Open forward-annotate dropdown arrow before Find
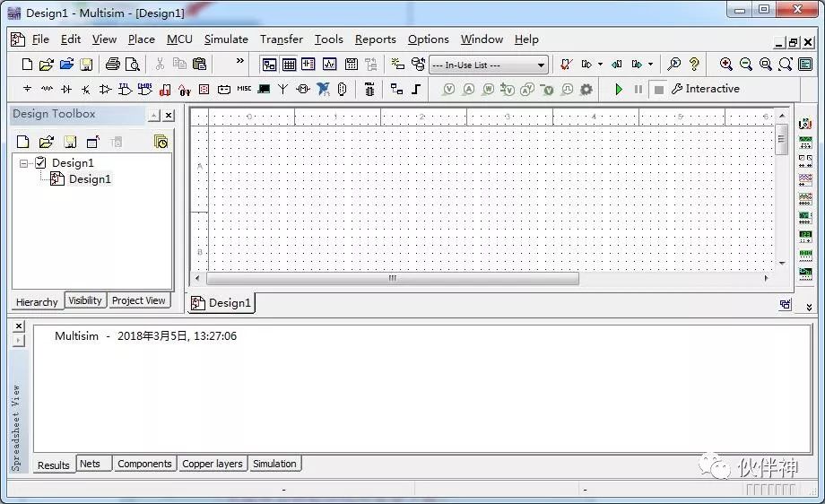825x504 pixels. pos(651,65)
